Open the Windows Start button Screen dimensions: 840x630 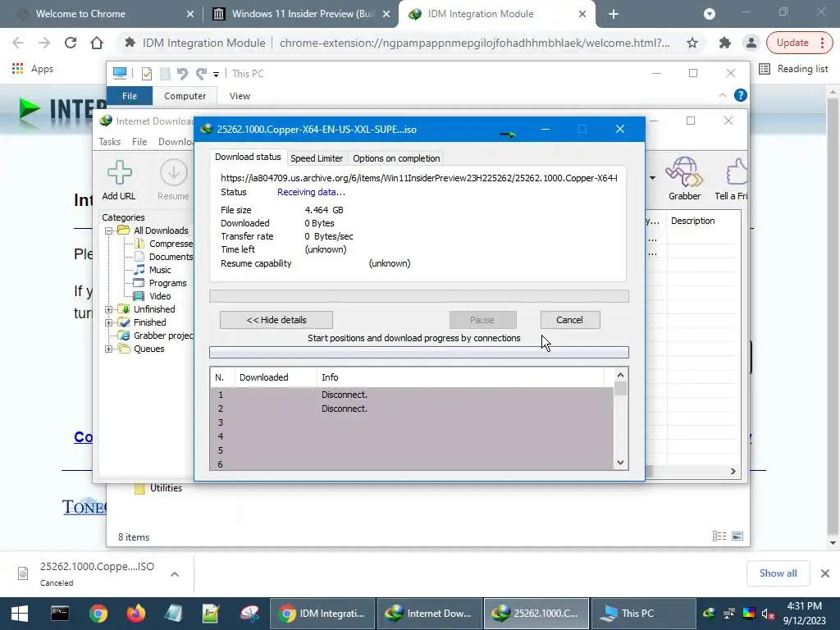[x=20, y=614]
